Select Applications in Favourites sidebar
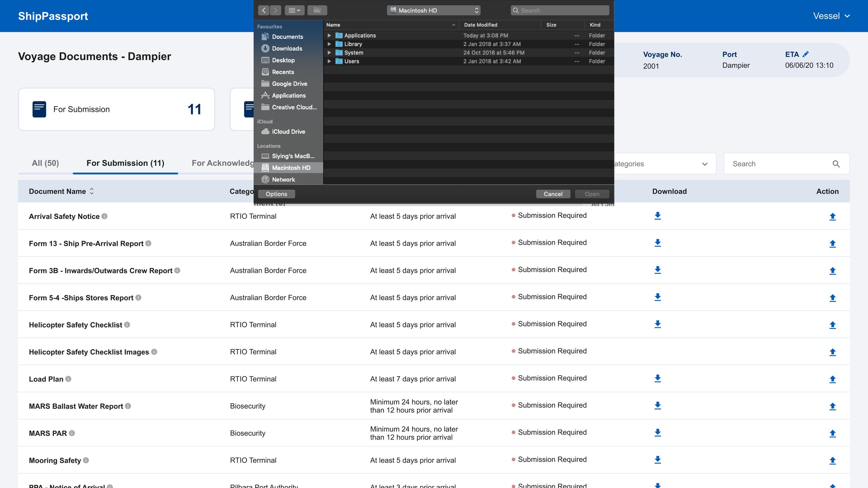Image resolution: width=868 pixels, height=488 pixels. (x=288, y=95)
